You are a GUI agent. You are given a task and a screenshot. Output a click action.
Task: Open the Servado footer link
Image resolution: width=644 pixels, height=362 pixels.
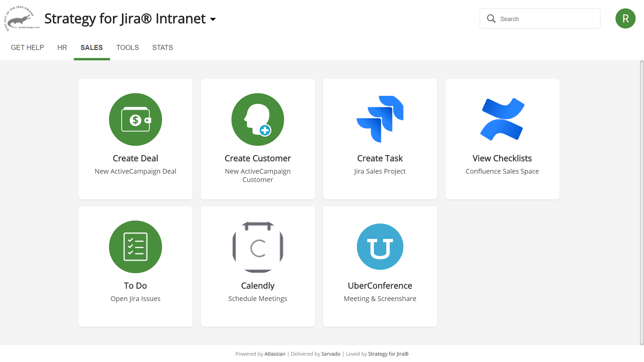click(330, 354)
